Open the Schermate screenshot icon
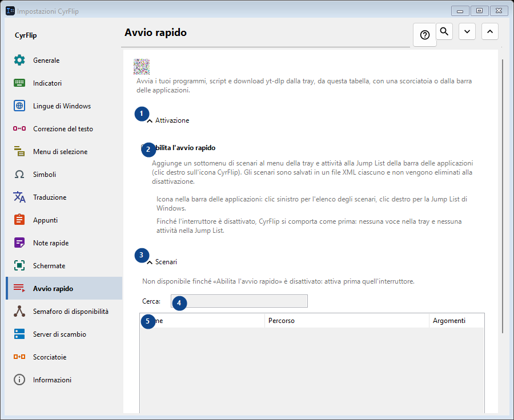 point(19,266)
